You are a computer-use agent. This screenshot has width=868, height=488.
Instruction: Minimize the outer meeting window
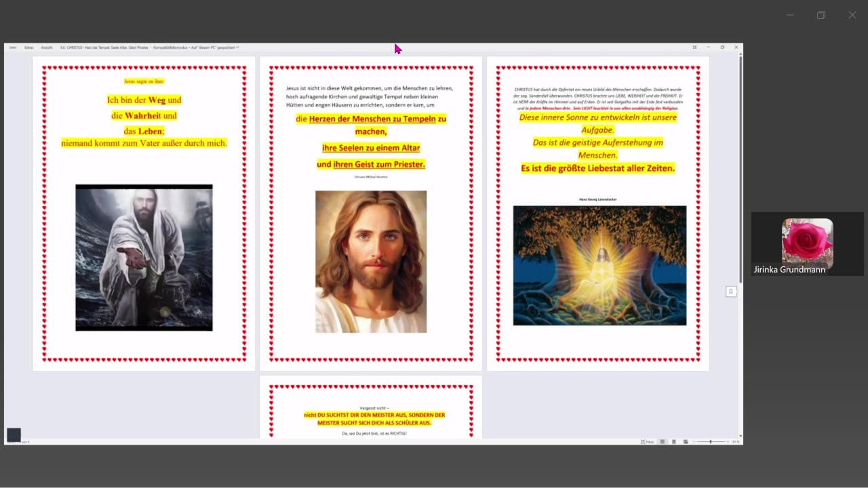[789, 15]
